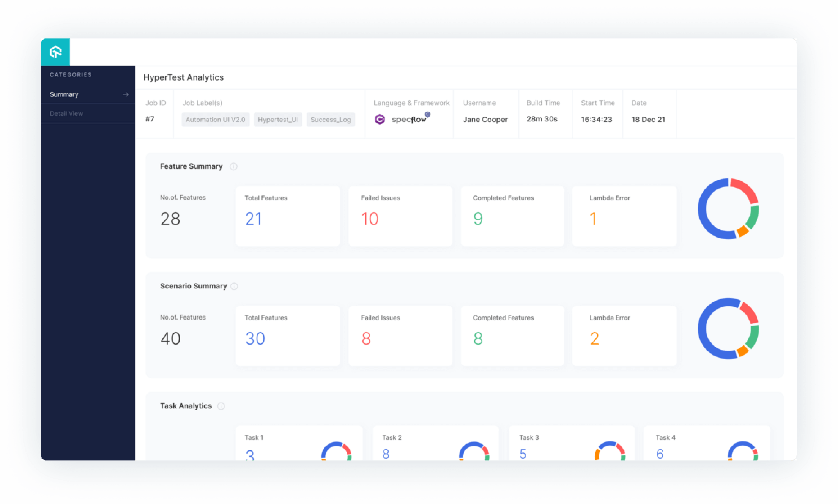Click the Hypertest_UI job label
This screenshot has width=838, height=504.
(278, 120)
